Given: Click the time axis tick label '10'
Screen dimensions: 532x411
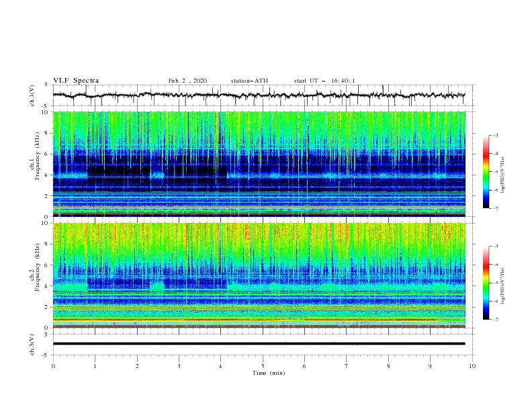Looking at the screenshot, I should 472,366.
